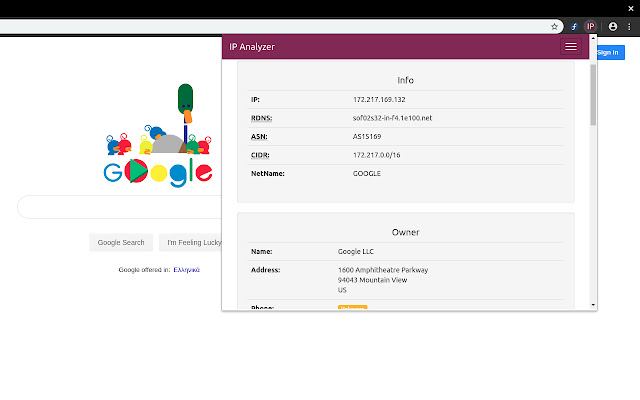Click the CIDR value 172.217.0.0/16

tap(376, 155)
